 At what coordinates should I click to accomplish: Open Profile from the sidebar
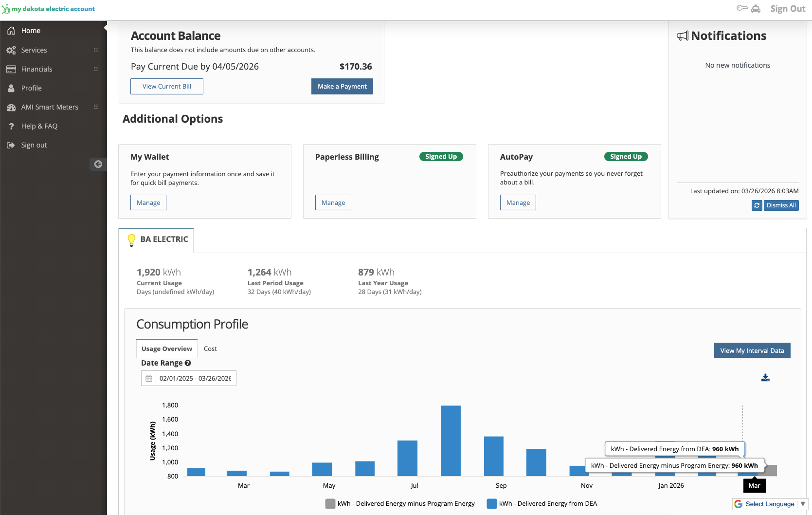[31, 88]
